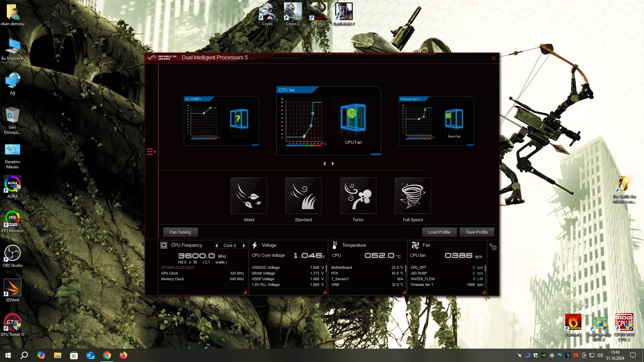Open the volume control in system tray
This screenshot has height=362, width=644.
tap(600, 355)
